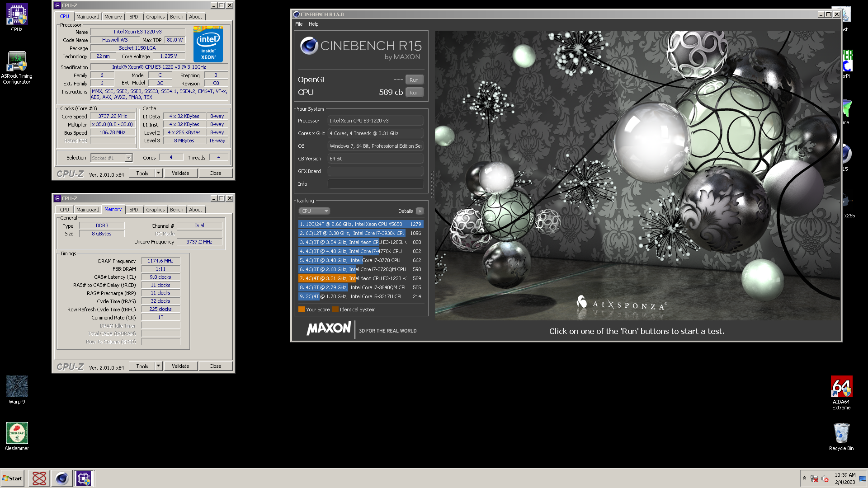Switch to SPD tab in top CPU-Z
The width and height of the screenshot is (868, 488).
tap(134, 17)
